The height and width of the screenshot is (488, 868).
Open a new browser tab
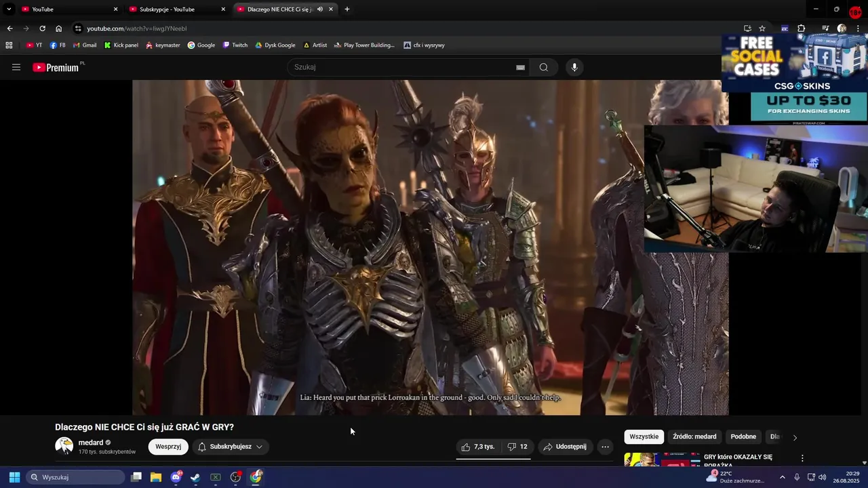click(x=347, y=9)
